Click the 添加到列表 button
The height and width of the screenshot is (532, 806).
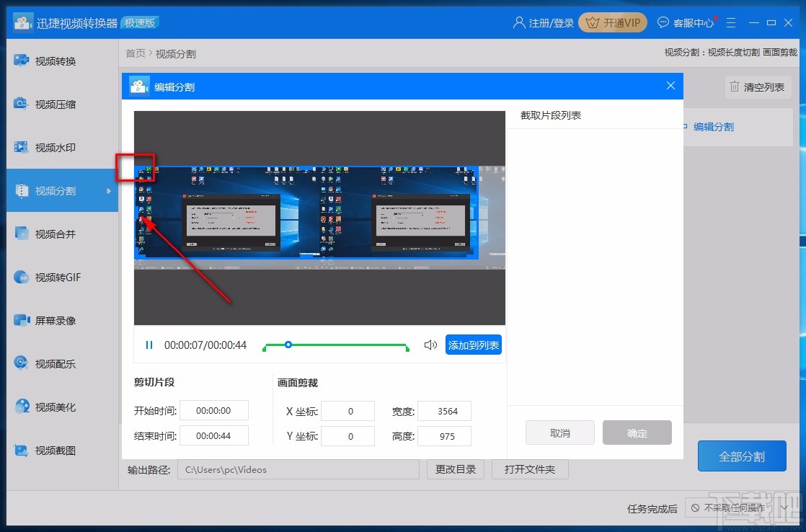[474, 345]
